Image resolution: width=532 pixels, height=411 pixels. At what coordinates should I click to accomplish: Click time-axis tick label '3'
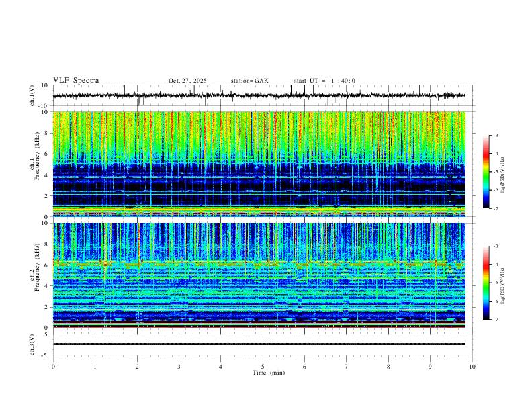[x=179, y=367]
